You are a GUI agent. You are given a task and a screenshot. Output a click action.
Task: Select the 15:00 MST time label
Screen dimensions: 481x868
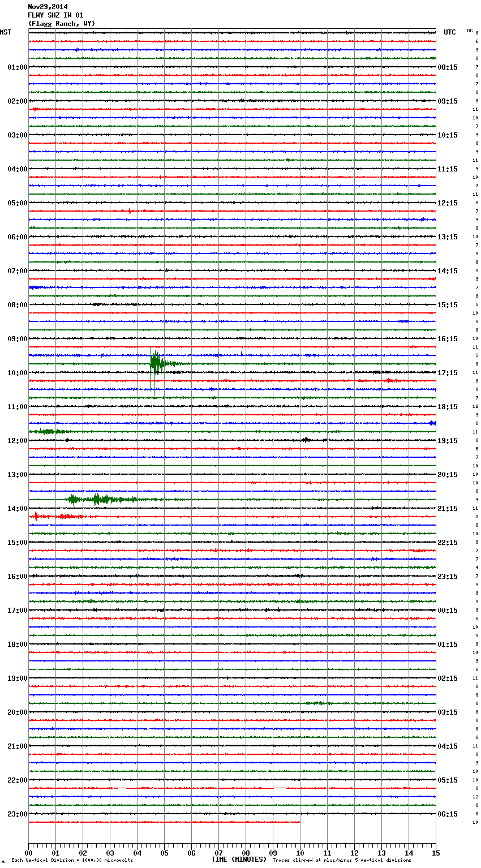(x=18, y=543)
